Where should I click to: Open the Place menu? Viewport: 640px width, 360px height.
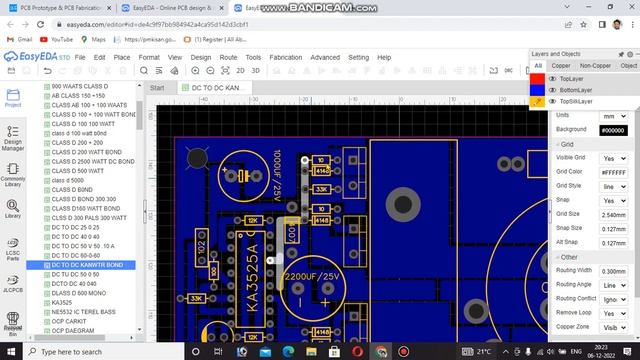[122, 58]
